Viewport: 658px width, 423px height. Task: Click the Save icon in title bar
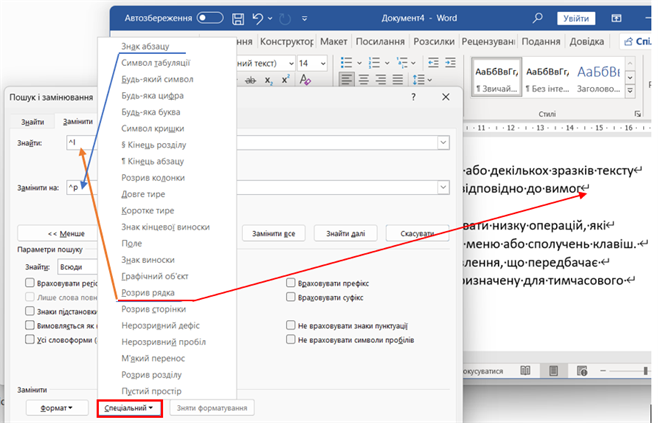pyautogui.click(x=238, y=18)
